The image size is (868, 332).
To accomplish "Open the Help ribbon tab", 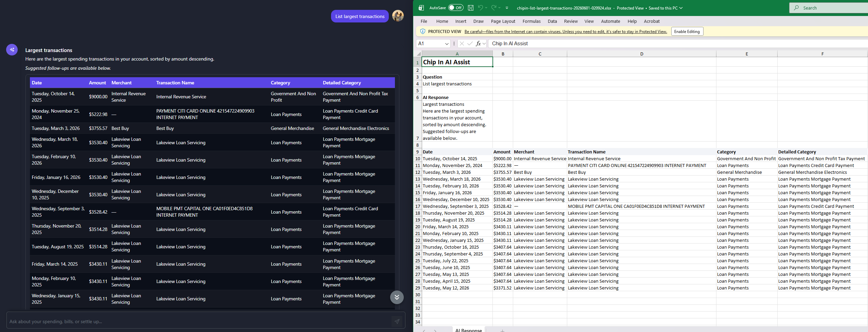I will click(x=632, y=21).
